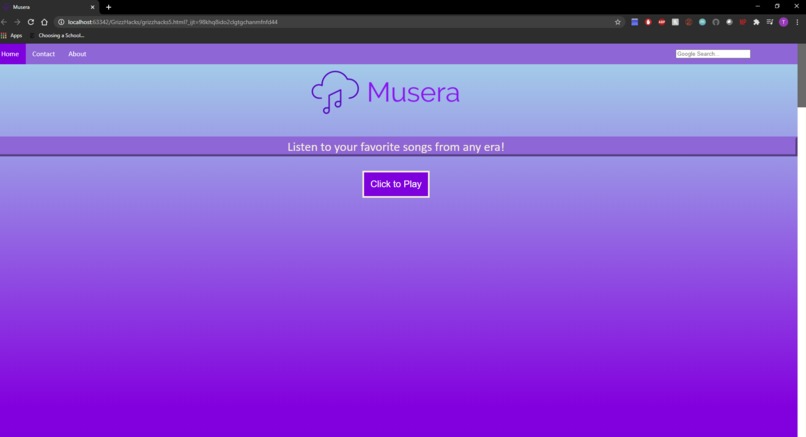Screen dimensions: 806x437
Task: Click the 'Listen to your favorite songs' banner
Action: 398,147
